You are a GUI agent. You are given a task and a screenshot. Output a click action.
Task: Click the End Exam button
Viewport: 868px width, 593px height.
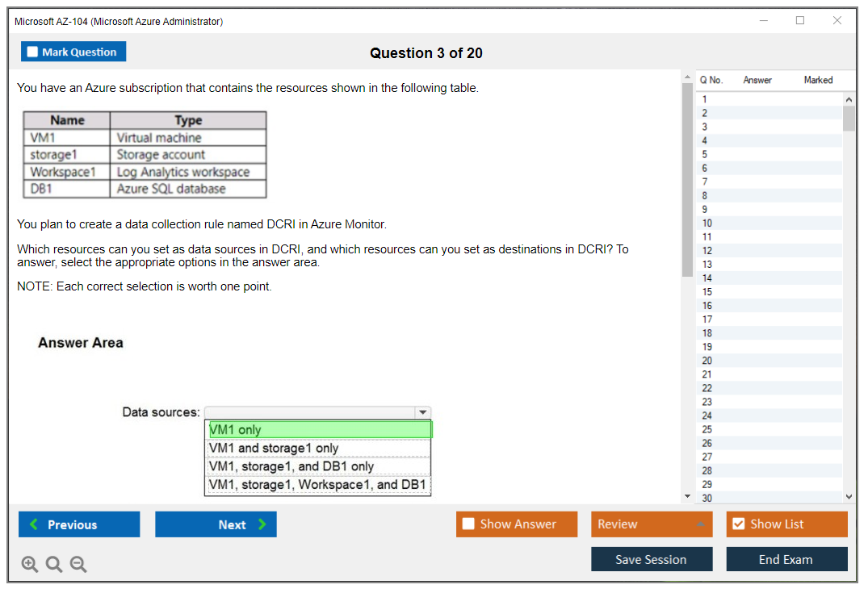click(x=786, y=559)
